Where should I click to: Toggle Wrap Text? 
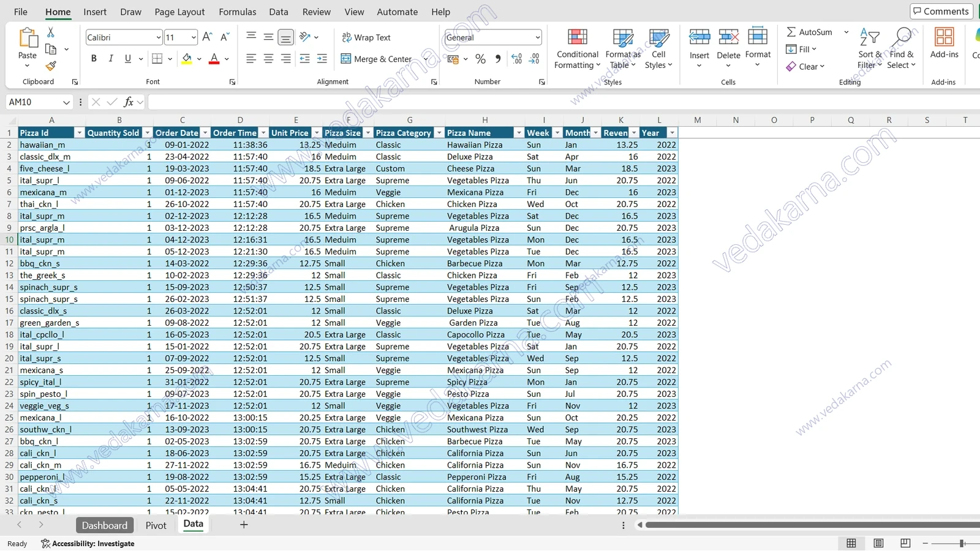pos(366,37)
